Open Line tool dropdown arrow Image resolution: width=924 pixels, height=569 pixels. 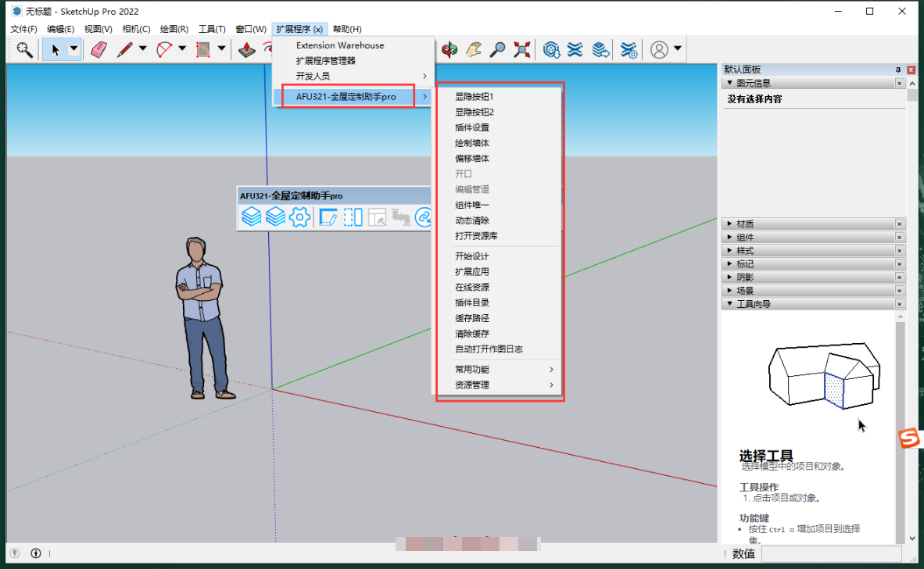point(142,49)
